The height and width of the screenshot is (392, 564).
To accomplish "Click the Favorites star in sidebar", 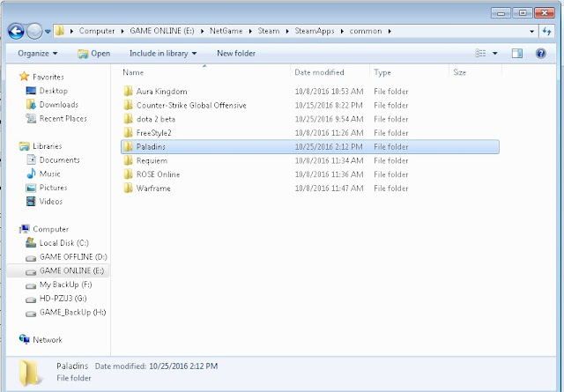I will point(24,77).
